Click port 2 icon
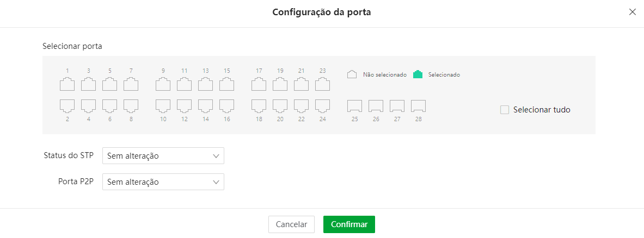The image size is (644, 238). pyautogui.click(x=67, y=105)
